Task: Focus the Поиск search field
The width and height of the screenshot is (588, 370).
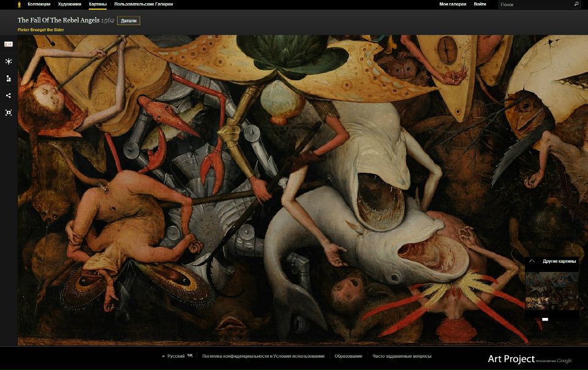Action: tap(535, 4)
